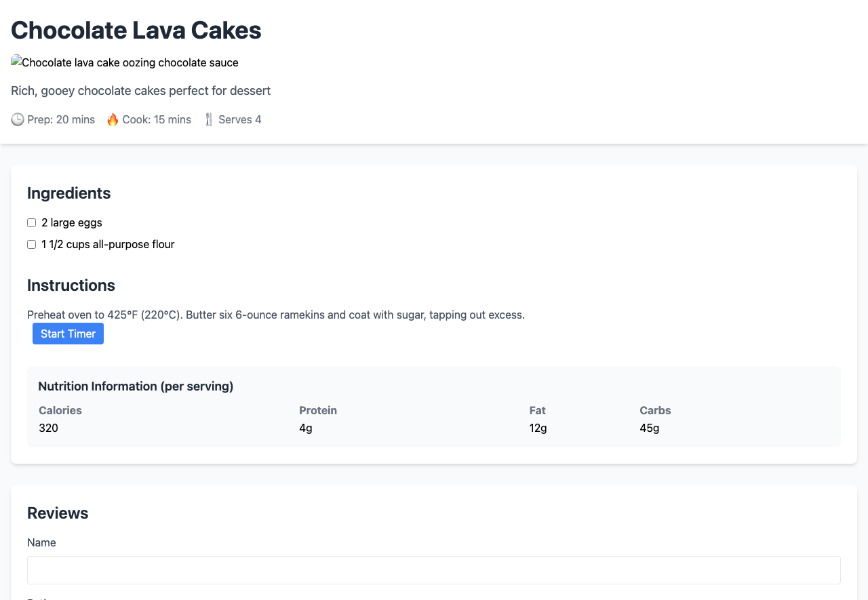This screenshot has width=868, height=600.
Task: Click the preheat oven instruction step
Action: pos(276,315)
